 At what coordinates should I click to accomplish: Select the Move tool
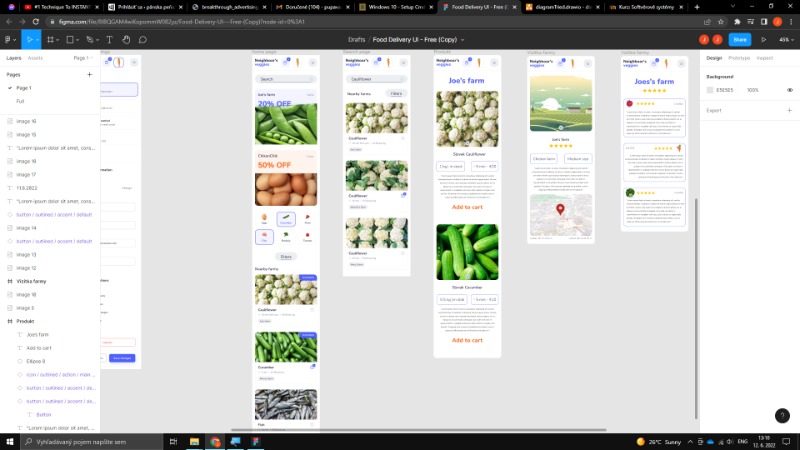[x=29, y=39]
